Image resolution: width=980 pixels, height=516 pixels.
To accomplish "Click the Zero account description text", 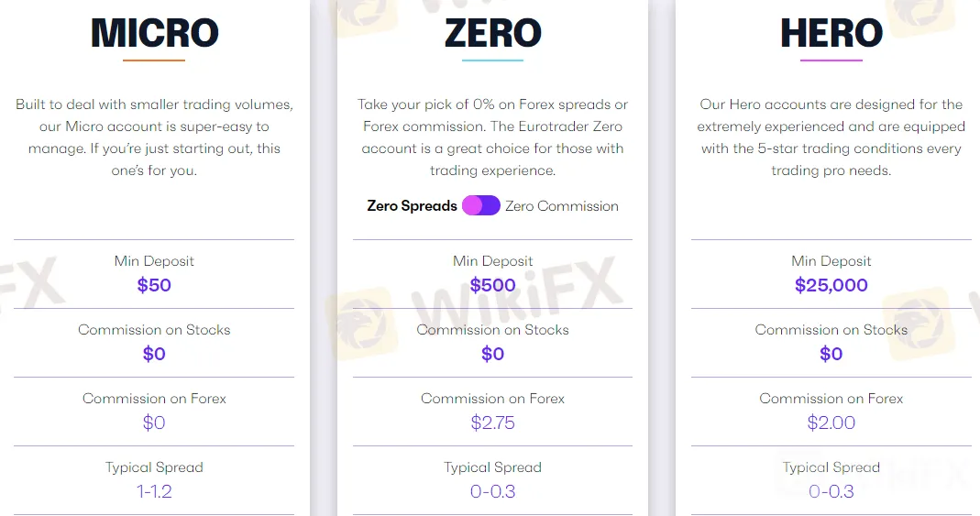I will pos(492,137).
